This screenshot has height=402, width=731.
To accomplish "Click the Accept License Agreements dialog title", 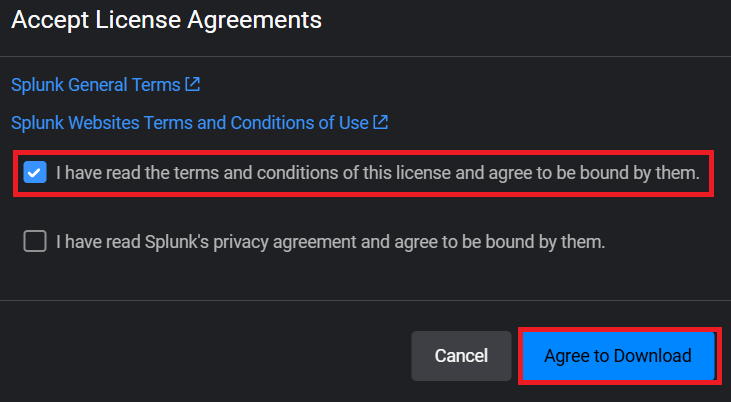I will point(166,19).
